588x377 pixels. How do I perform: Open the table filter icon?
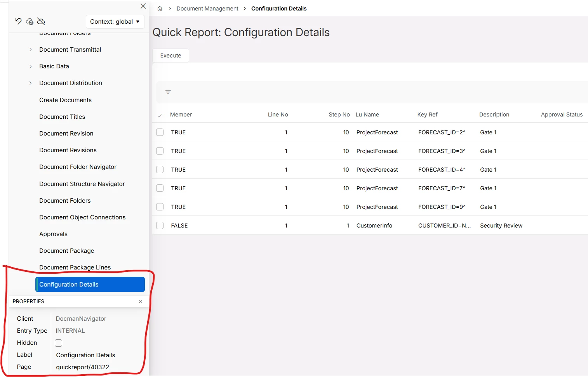click(168, 92)
